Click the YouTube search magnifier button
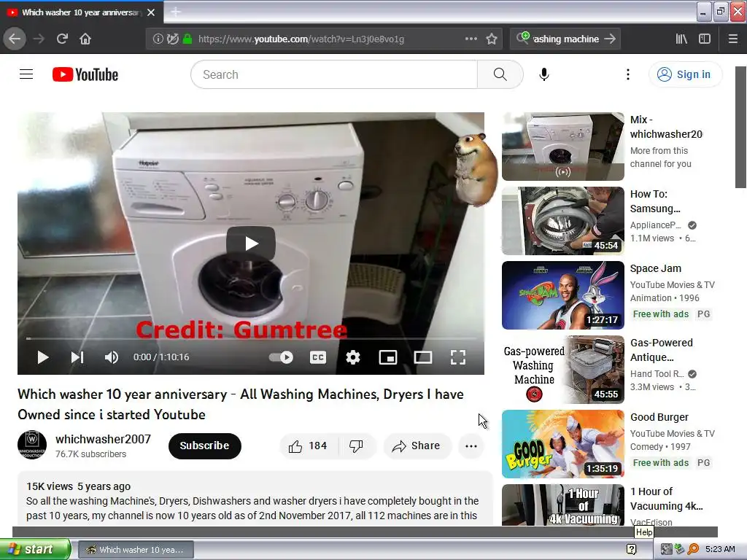This screenshot has width=747, height=560. pos(500,74)
